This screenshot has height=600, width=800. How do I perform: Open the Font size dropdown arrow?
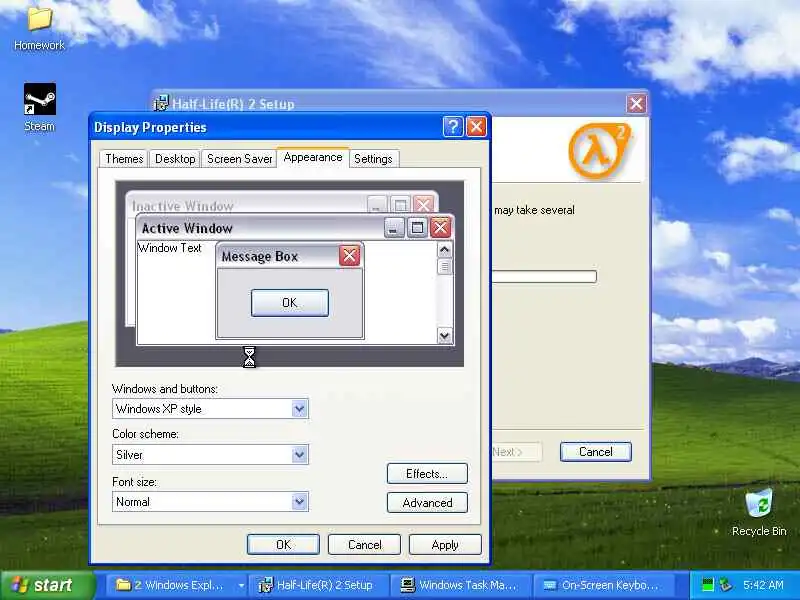299,502
